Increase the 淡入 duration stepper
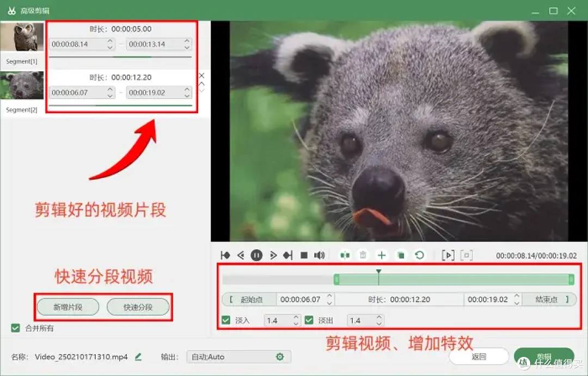The image size is (588, 376). pos(296,317)
